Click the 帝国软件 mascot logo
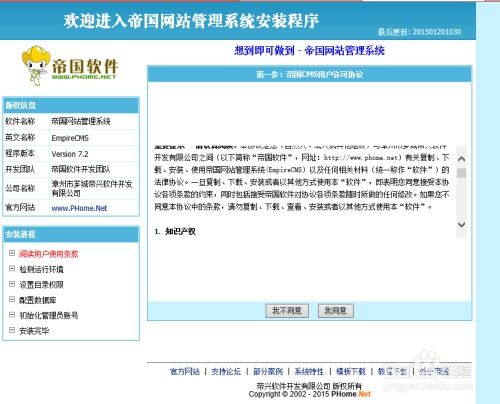 pyautogui.click(x=70, y=65)
